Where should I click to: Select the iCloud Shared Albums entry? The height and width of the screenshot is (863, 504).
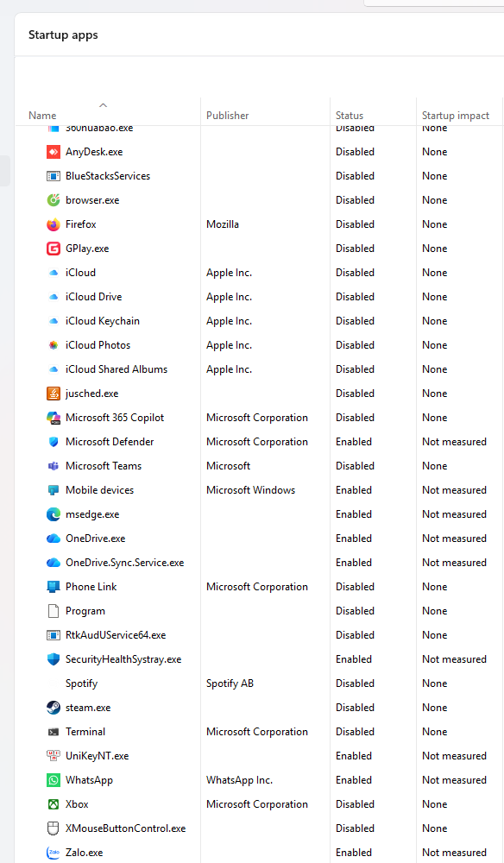coord(117,369)
